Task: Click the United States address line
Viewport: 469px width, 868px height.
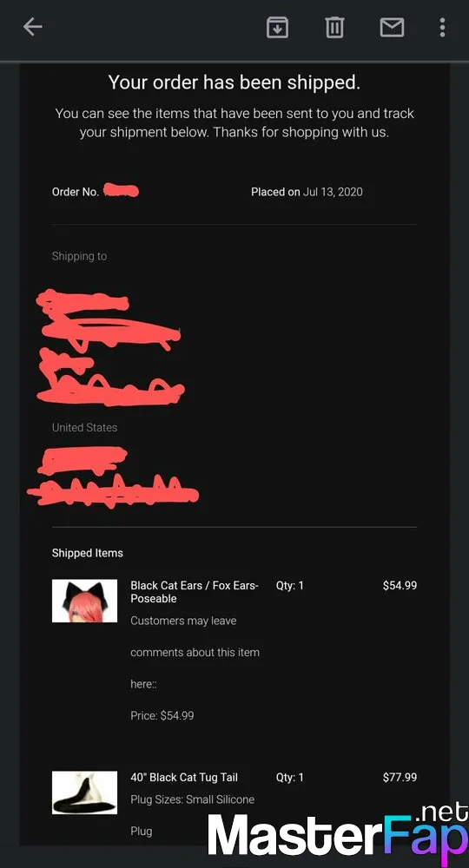Action: (x=85, y=427)
